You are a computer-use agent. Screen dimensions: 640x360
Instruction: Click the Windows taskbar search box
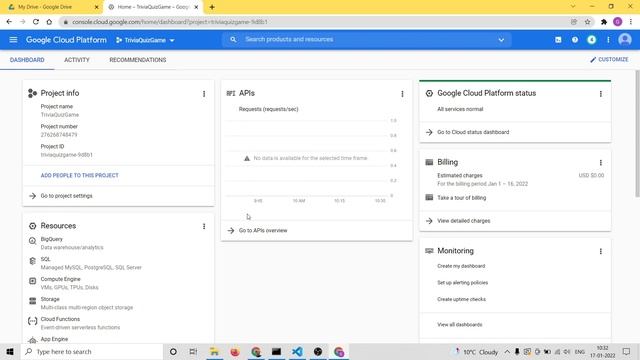[91, 351]
